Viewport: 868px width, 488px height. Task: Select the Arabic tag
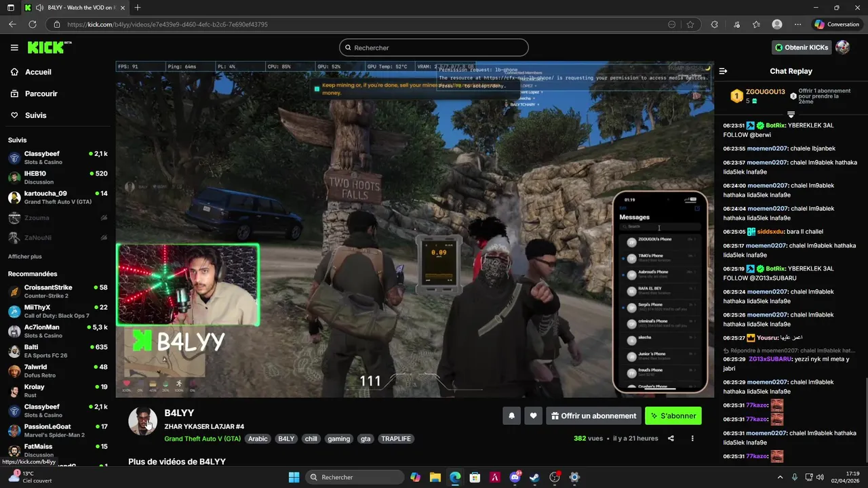coord(258,439)
